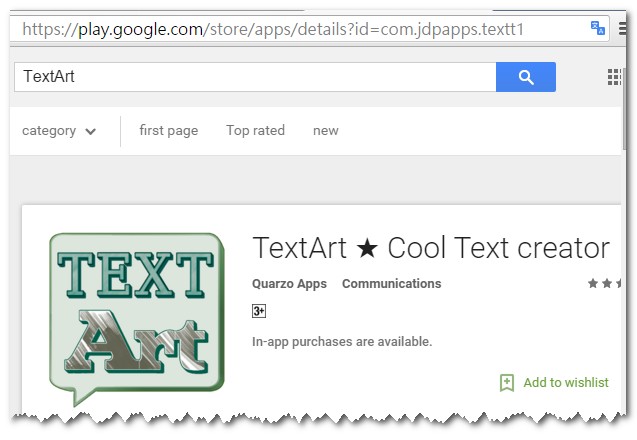Focus the TextArt search input field
Viewport: 637px width, 440px height.
255,77
